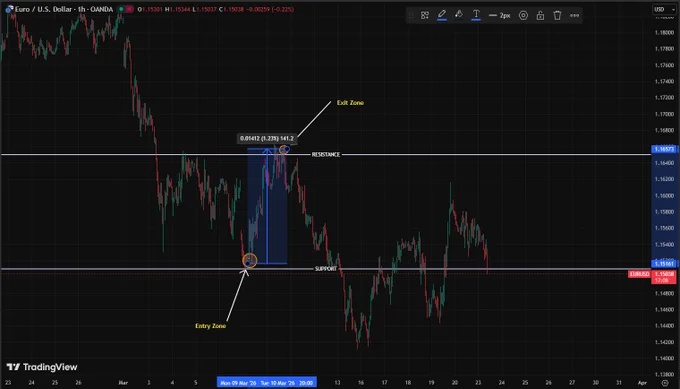Click the 1.18000 price axis label
Screen dimensions: 680x389
point(664,33)
